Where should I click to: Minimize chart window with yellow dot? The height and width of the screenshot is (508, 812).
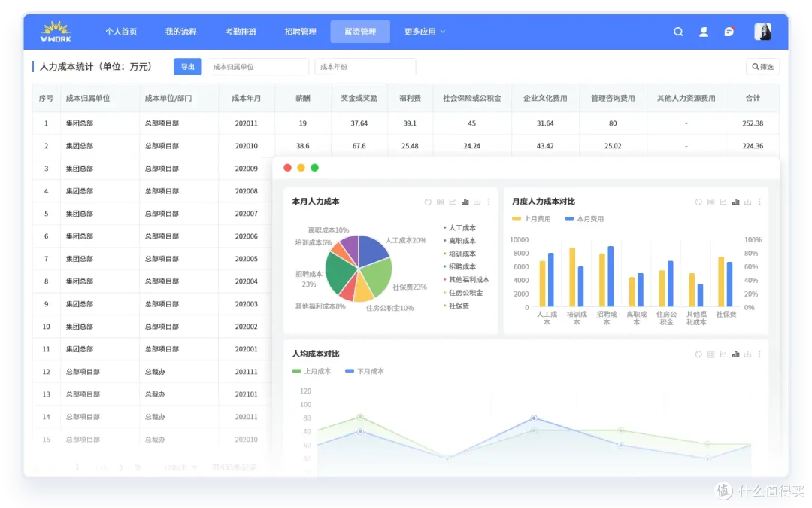tap(301, 168)
